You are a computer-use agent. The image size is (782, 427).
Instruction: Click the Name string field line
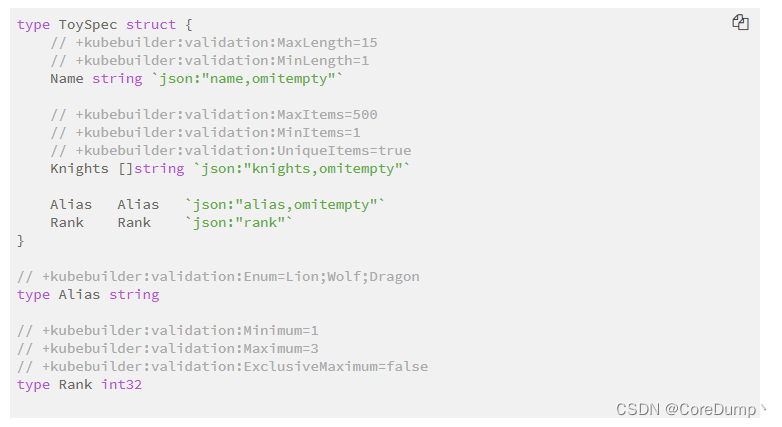pyautogui.click(x=196, y=79)
